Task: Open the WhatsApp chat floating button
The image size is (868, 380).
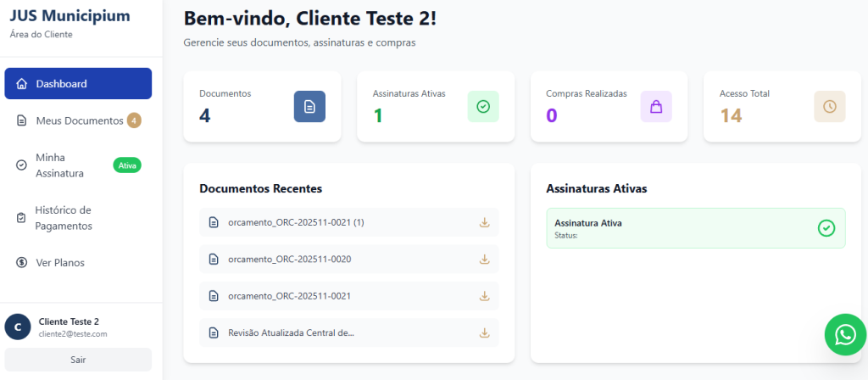Action: 845,335
